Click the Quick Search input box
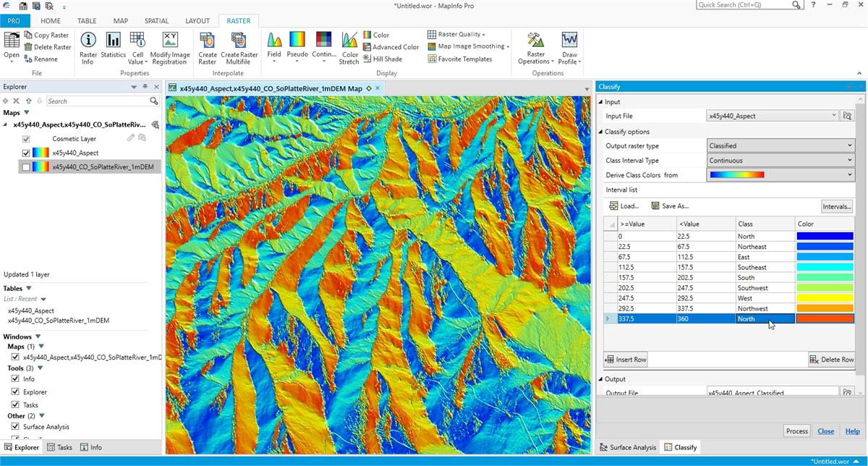Screen dimensions: 868x466 coord(744,5)
